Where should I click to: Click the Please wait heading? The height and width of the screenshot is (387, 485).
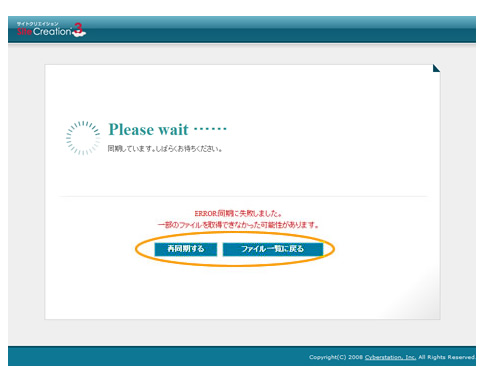click(148, 129)
